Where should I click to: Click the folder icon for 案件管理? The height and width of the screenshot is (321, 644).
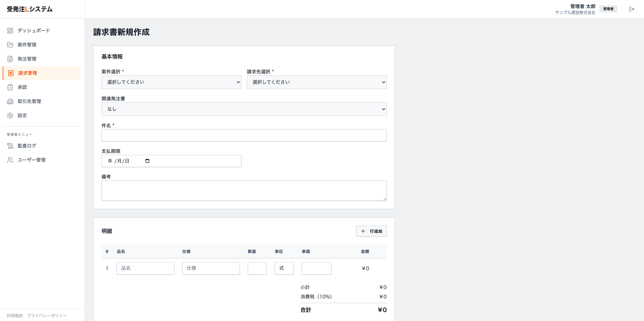pyautogui.click(x=10, y=45)
